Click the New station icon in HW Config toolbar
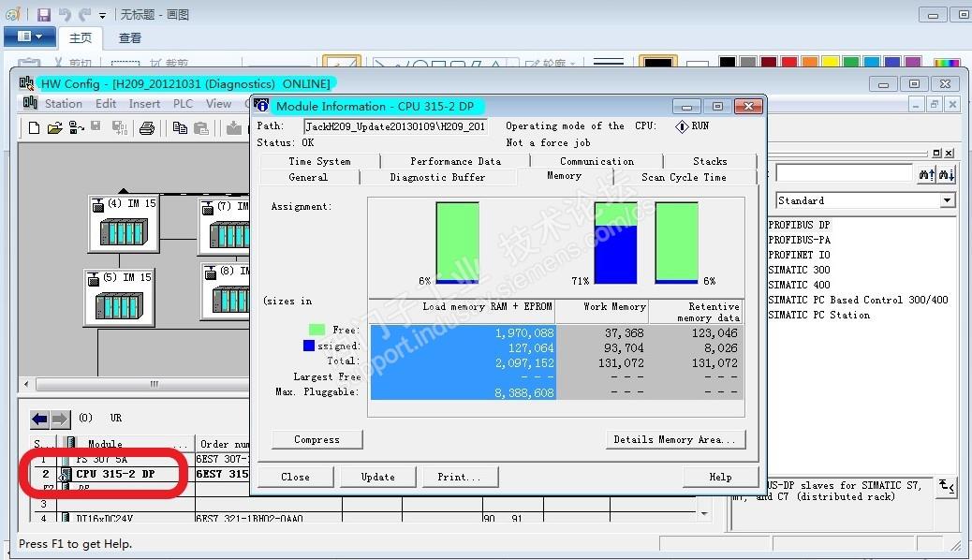The image size is (972, 560). point(34,127)
